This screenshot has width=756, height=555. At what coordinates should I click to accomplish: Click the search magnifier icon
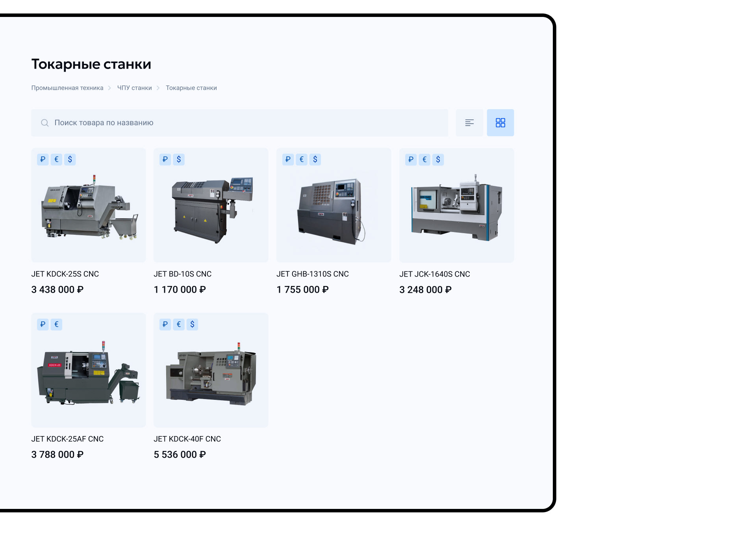45,123
